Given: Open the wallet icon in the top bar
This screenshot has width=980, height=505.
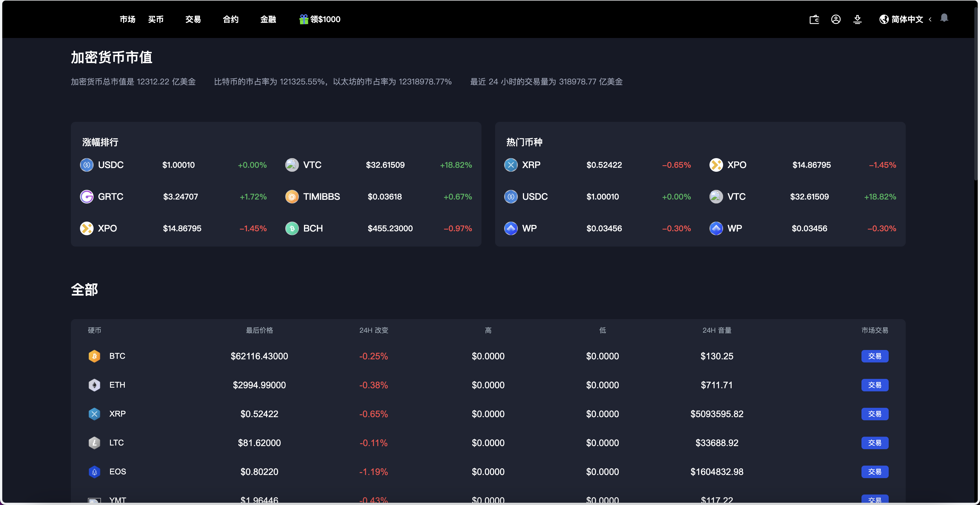Looking at the screenshot, I should tap(814, 19).
